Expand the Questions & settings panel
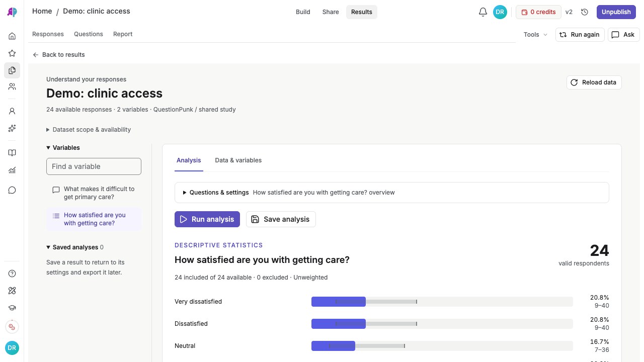Image resolution: width=644 pixels, height=362 pixels. pyautogui.click(x=392, y=193)
